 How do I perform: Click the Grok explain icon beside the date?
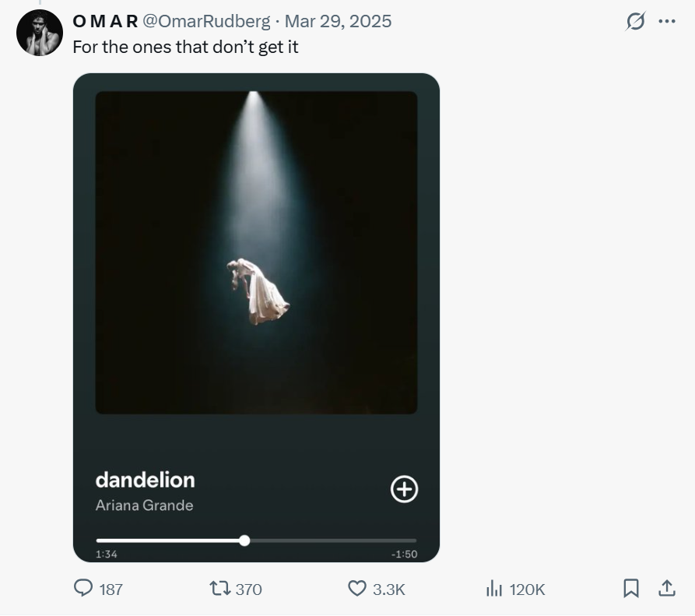pos(635,22)
